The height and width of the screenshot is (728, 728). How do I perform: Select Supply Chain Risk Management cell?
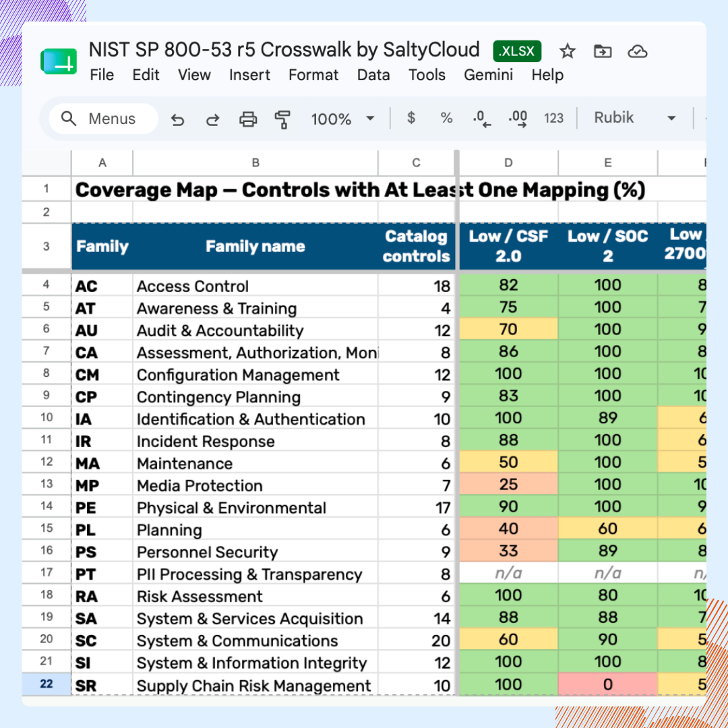(x=255, y=686)
